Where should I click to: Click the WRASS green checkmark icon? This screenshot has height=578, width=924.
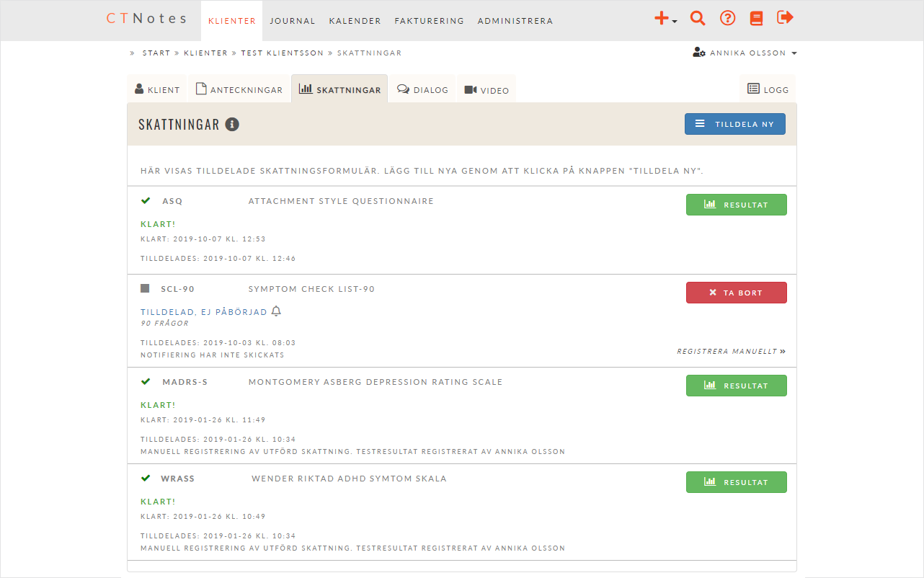146,478
